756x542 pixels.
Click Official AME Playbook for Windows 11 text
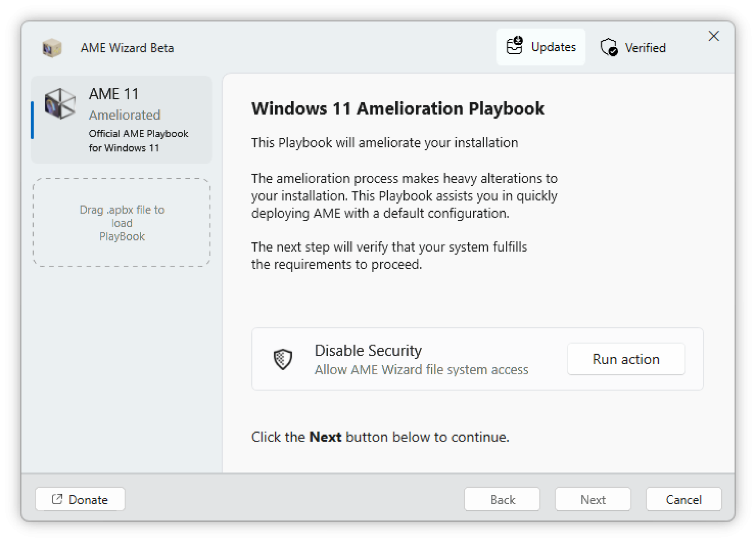point(138,140)
